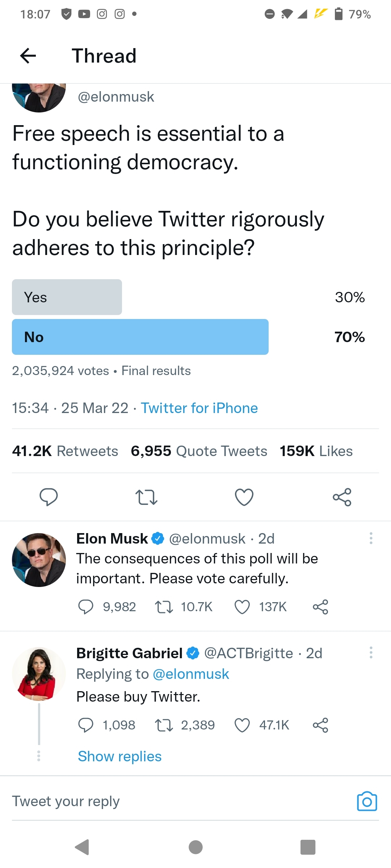The image size is (391, 868).
Task: Share the main poll tweet
Action: click(x=342, y=497)
